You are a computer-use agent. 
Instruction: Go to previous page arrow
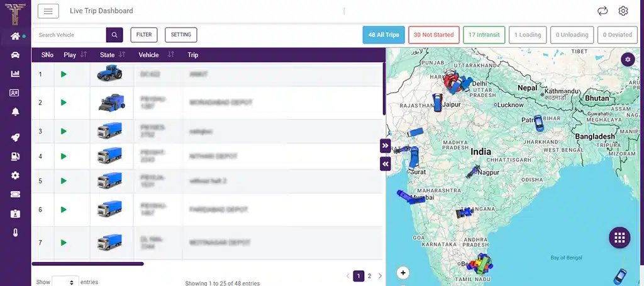[x=348, y=276]
